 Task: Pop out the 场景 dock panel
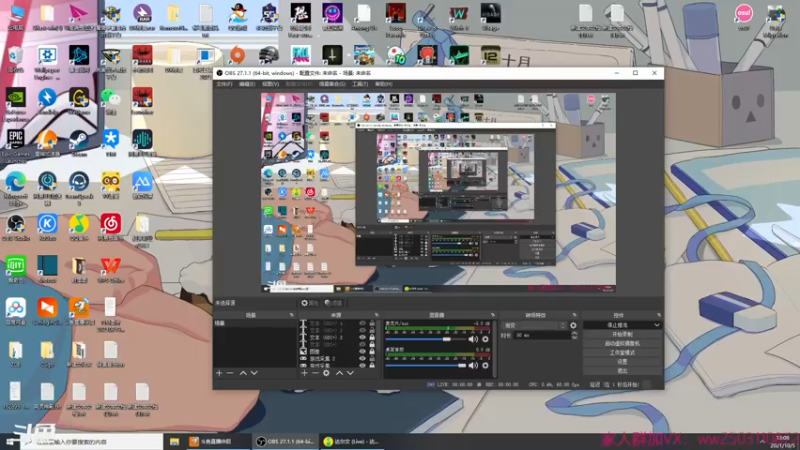[x=291, y=315]
